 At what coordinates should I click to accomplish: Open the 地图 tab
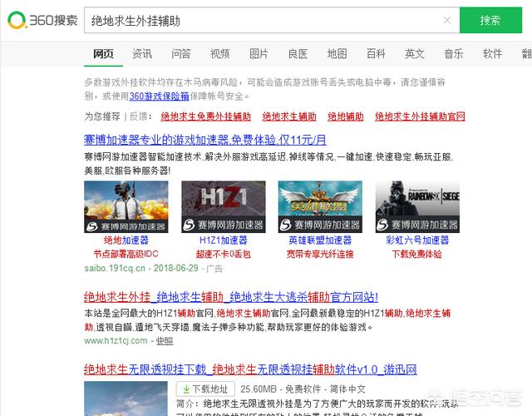point(337,53)
